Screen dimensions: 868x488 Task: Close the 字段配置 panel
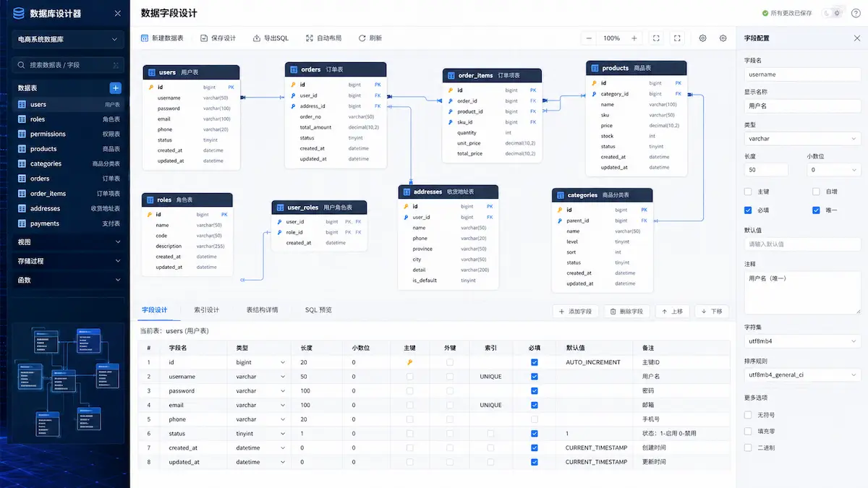pos(857,38)
